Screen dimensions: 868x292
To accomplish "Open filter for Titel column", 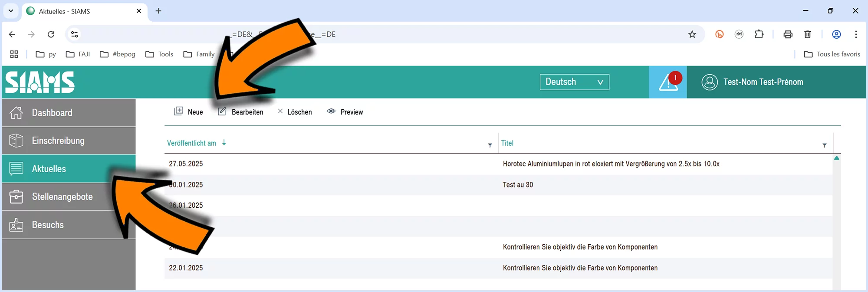I will click(x=824, y=145).
